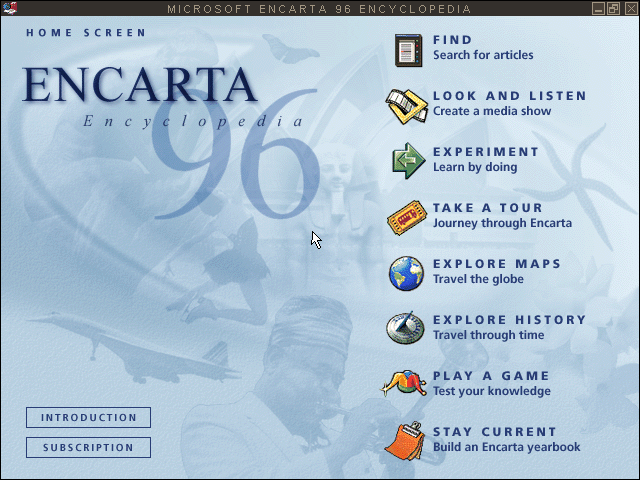
Task: Open LOOK AND LISTEN heading
Action: [x=510, y=96]
